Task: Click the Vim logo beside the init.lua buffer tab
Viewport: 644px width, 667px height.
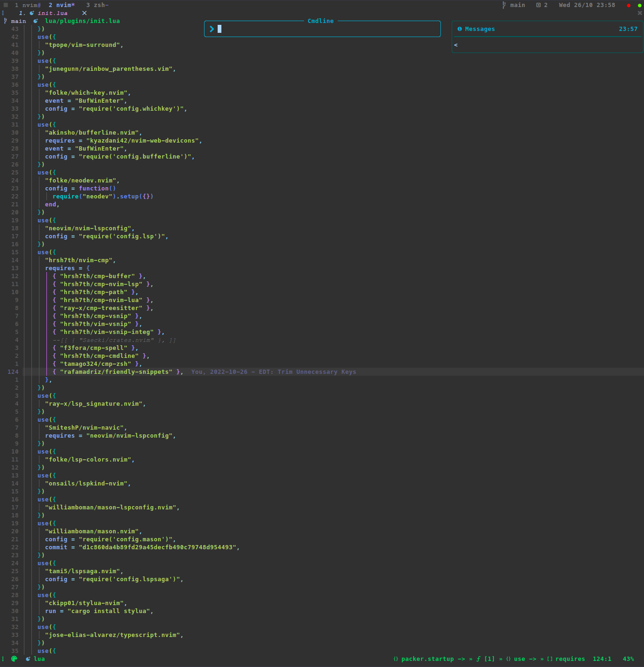Action: [31, 13]
